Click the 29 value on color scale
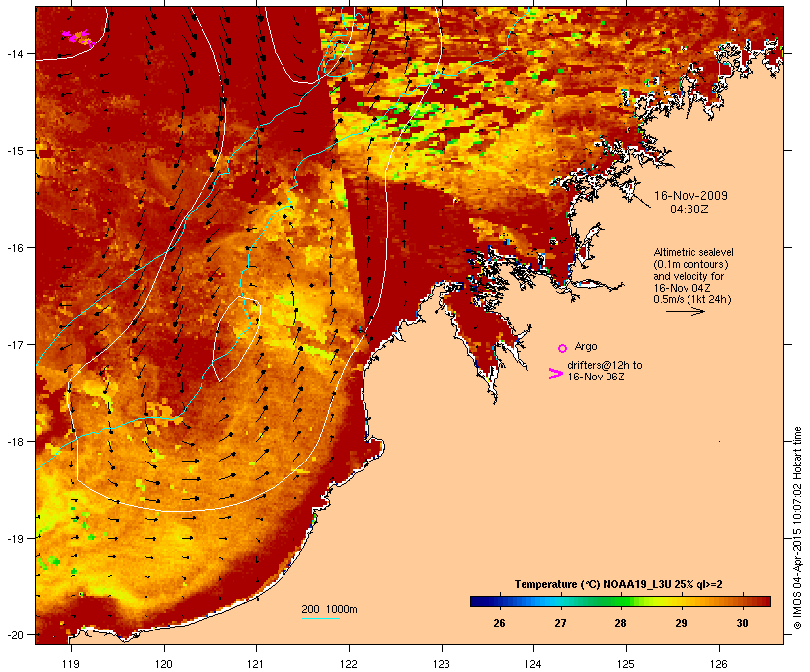Image resolution: width=810 pixels, height=672 pixels. [681, 623]
